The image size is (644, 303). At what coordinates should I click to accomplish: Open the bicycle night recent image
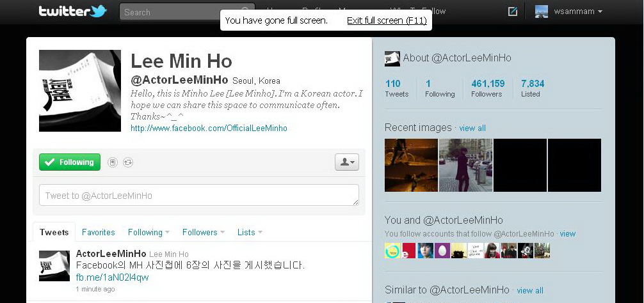point(411,165)
